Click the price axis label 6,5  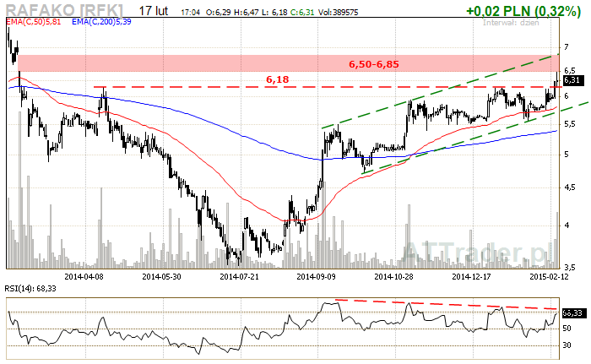point(570,71)
